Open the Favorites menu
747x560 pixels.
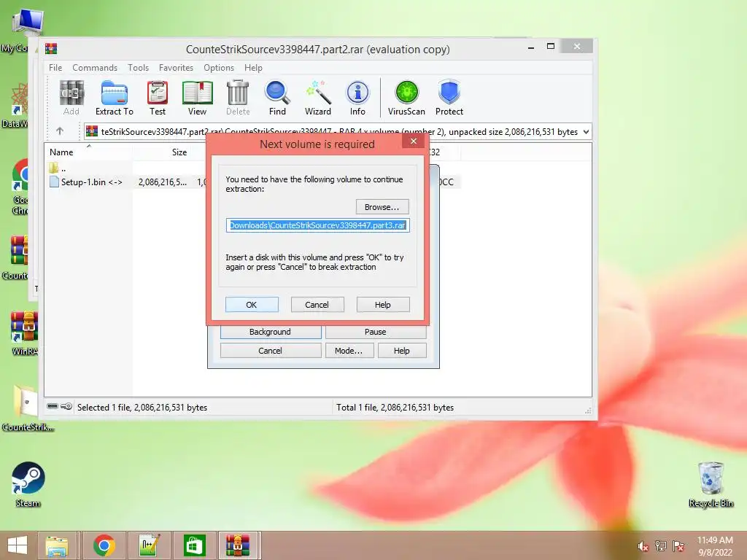[x=176, y=68]
